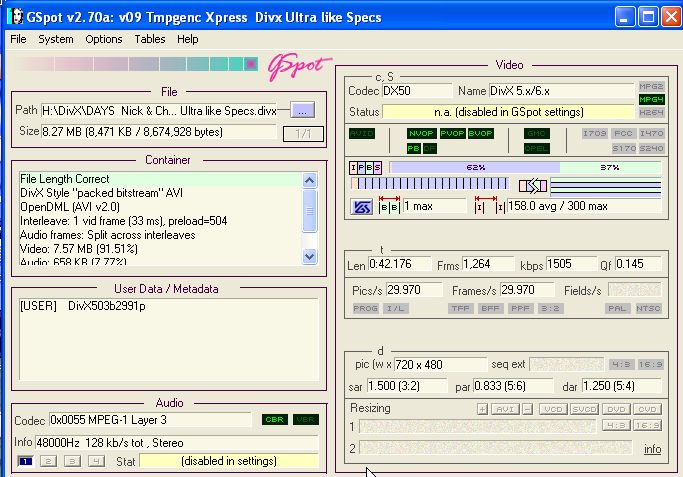Click 4:3 indicator beside seq ext
Viewport: 683px width, 477px height.
click(620, 364)
